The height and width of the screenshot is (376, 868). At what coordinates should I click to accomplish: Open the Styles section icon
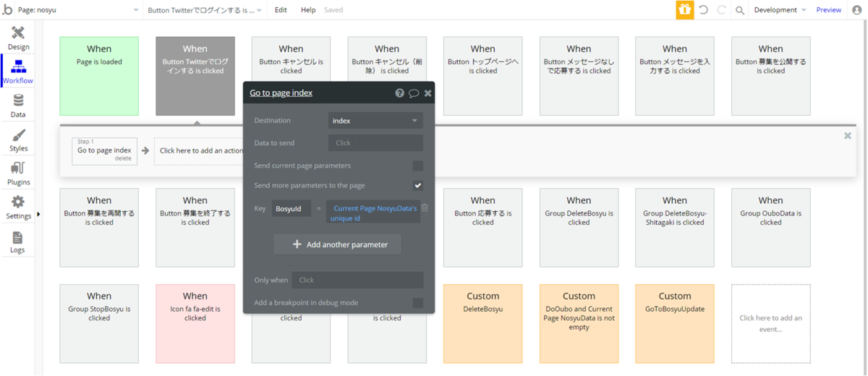(x=18, y=140)
